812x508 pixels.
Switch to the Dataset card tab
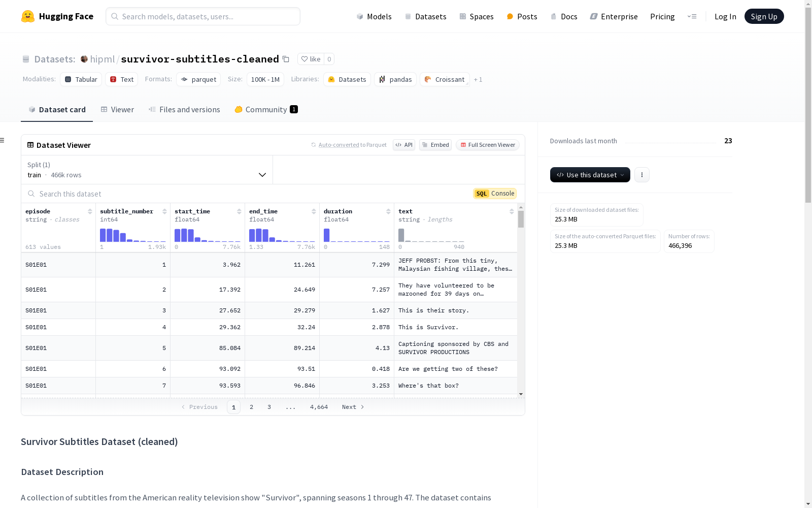coord(57,110)
